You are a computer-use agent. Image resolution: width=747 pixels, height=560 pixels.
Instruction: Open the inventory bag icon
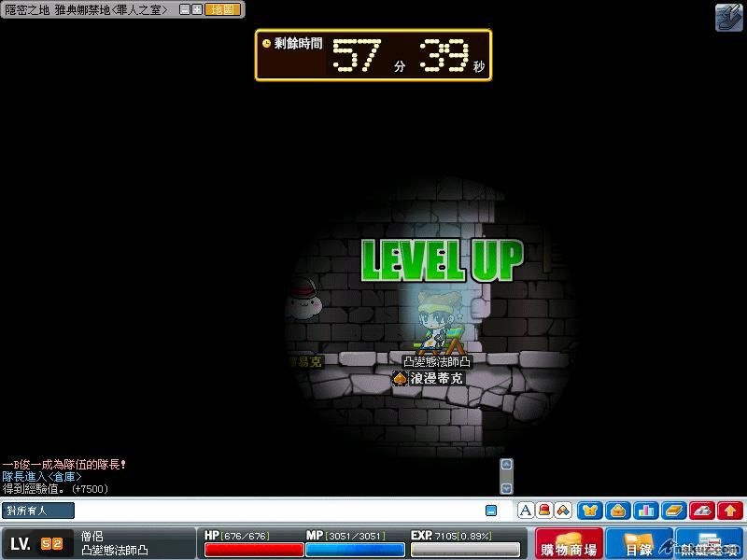[618, 511]
